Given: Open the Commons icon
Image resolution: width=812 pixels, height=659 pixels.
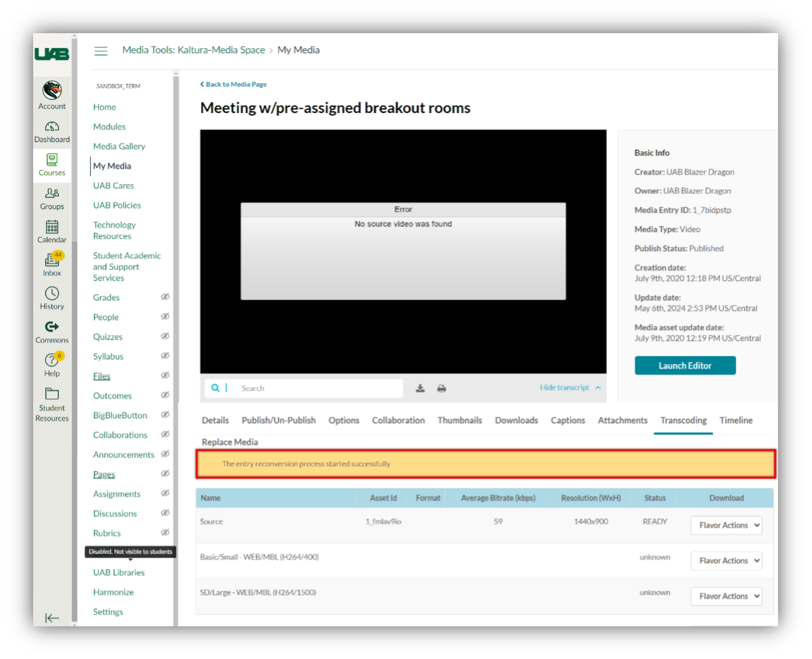Looking at the screenshot, I should click(x=52, y=327).
